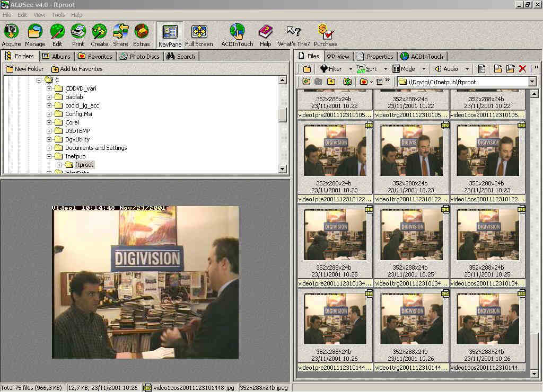Go back with the folder-back icon

tap(306, 82)
